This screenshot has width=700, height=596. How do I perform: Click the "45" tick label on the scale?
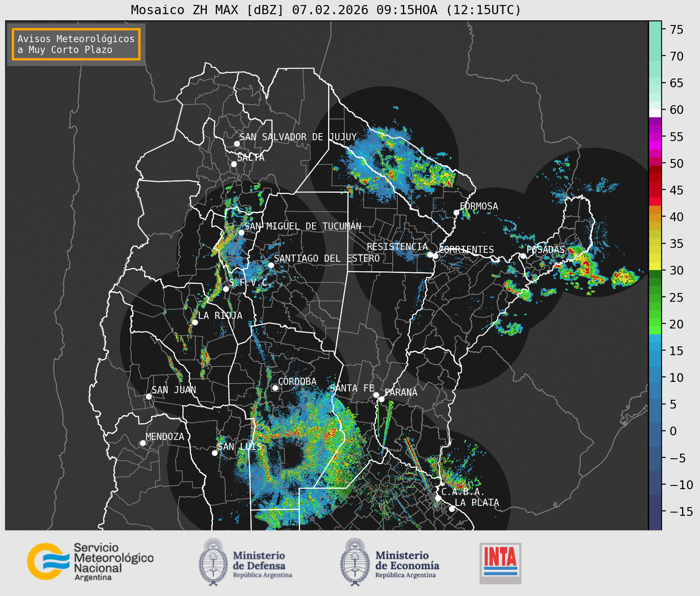tap(677, 190)
